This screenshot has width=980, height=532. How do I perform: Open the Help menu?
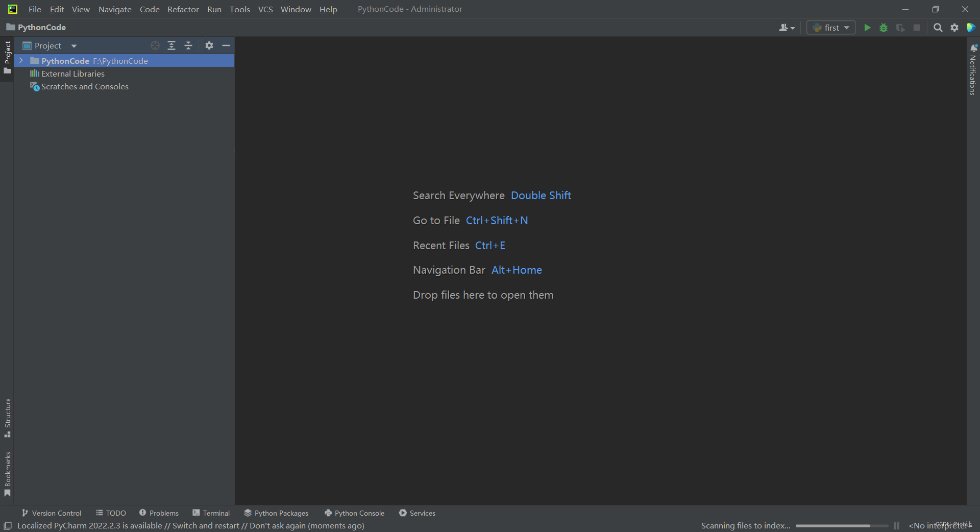pyautogui.click(x=328, y=9)
